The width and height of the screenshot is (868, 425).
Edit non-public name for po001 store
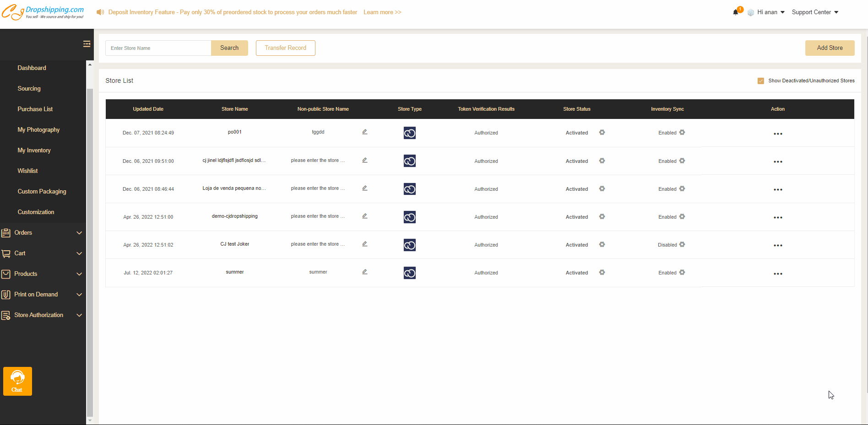click(x=365, y=132)
